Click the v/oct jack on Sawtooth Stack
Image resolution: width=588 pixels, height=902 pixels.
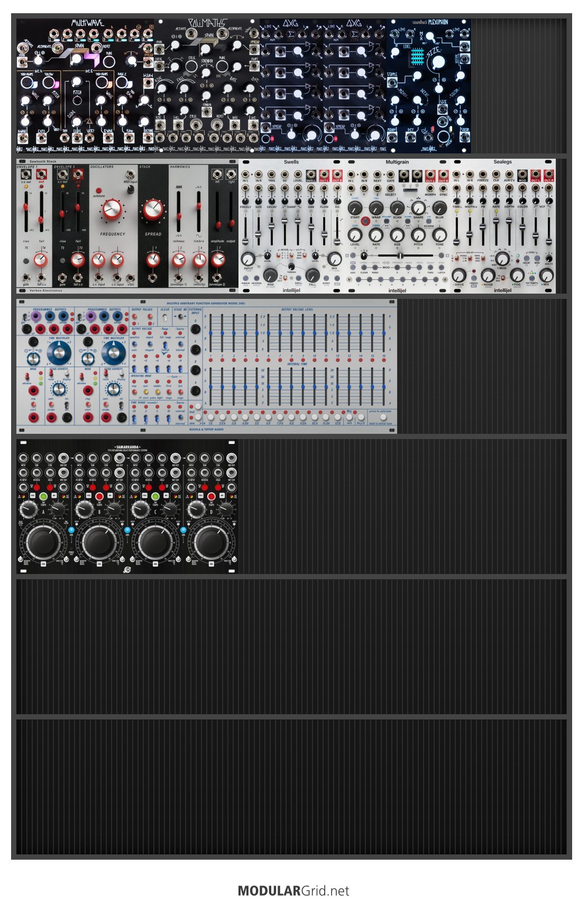click(x=131, y=277)
